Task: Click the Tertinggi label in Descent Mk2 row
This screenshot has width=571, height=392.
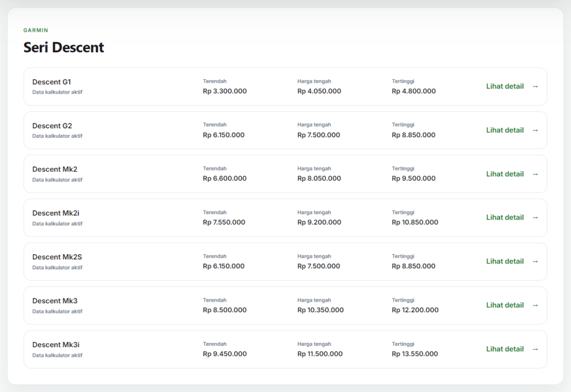Action: coord(403,168)
